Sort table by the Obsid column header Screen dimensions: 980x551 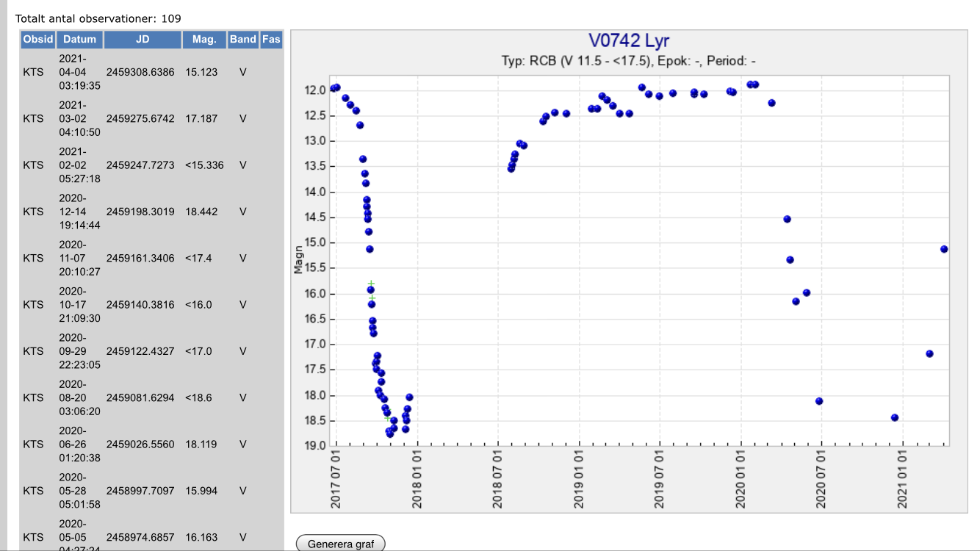tap(38, 40)
